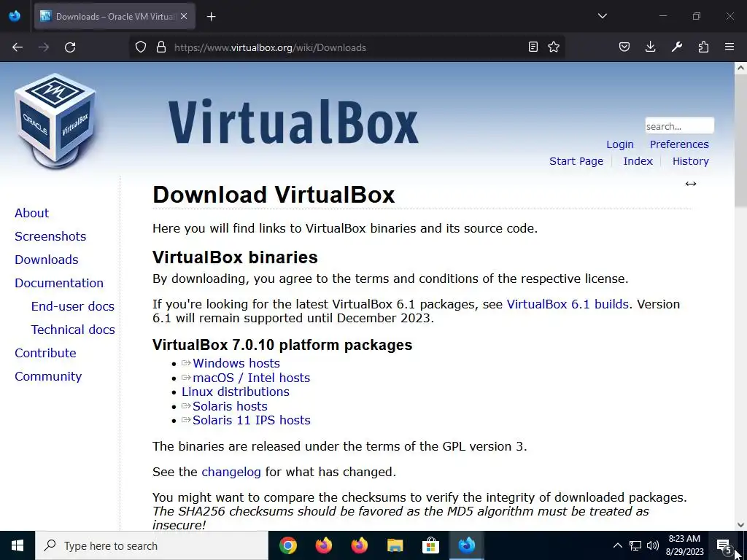Open the network status tray icon
The width and height of the screenshot is (747, 560).
click(x=635, y=545)
